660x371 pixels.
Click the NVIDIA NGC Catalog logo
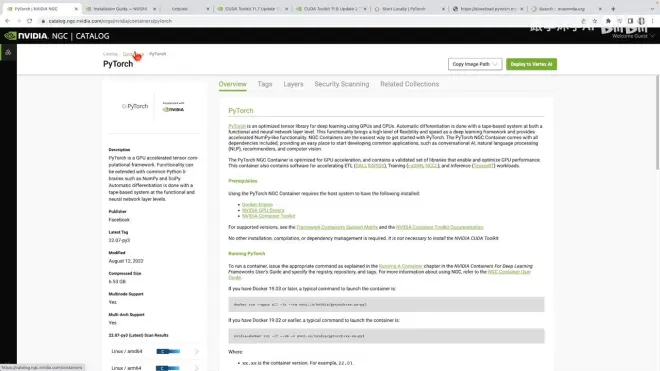click(57, 36)
